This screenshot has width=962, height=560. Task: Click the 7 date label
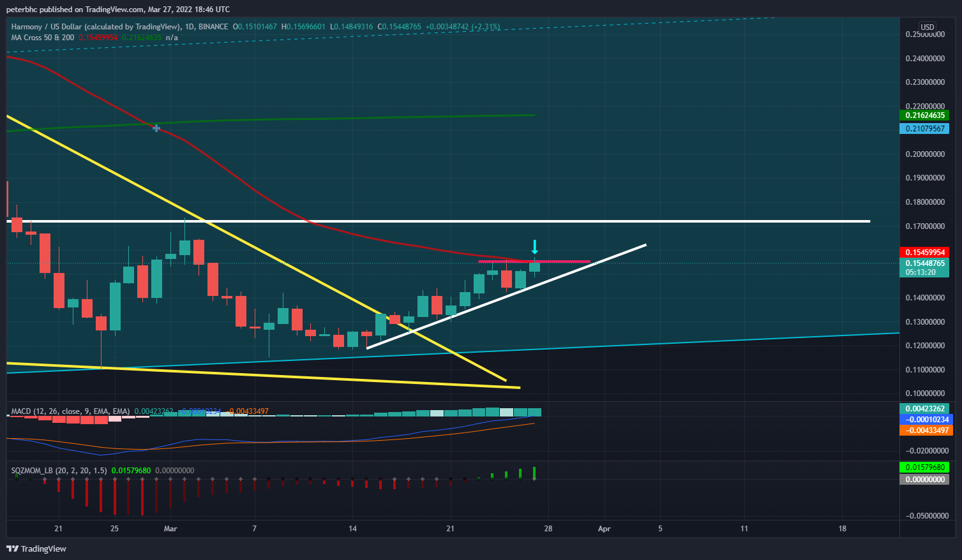255,529
